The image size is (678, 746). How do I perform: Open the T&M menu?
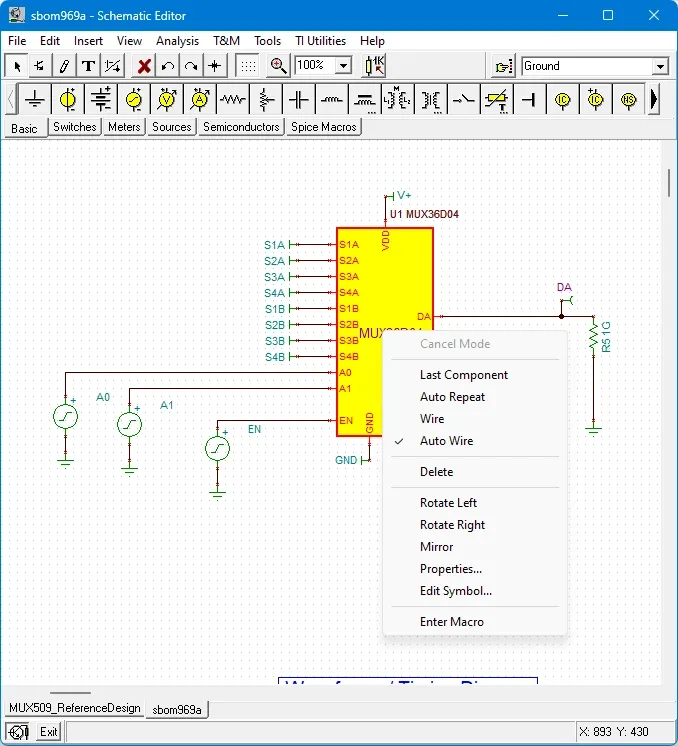click(226, 41)
